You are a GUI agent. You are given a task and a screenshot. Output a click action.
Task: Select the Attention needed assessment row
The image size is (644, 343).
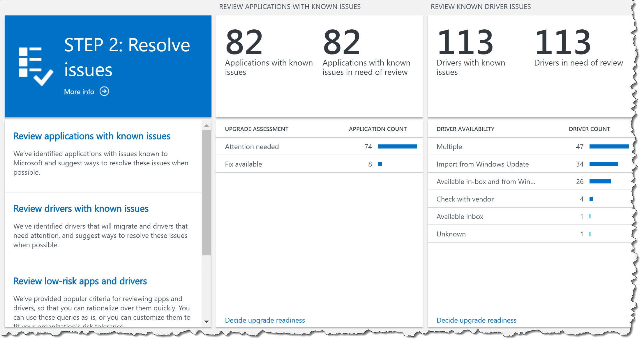tap(252, 146)
